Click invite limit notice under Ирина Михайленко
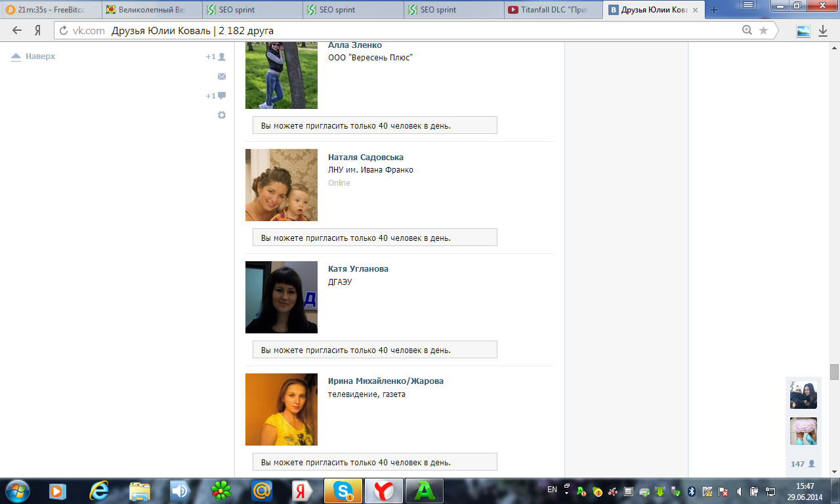This screenshot has width=840, height=504. 375,462
